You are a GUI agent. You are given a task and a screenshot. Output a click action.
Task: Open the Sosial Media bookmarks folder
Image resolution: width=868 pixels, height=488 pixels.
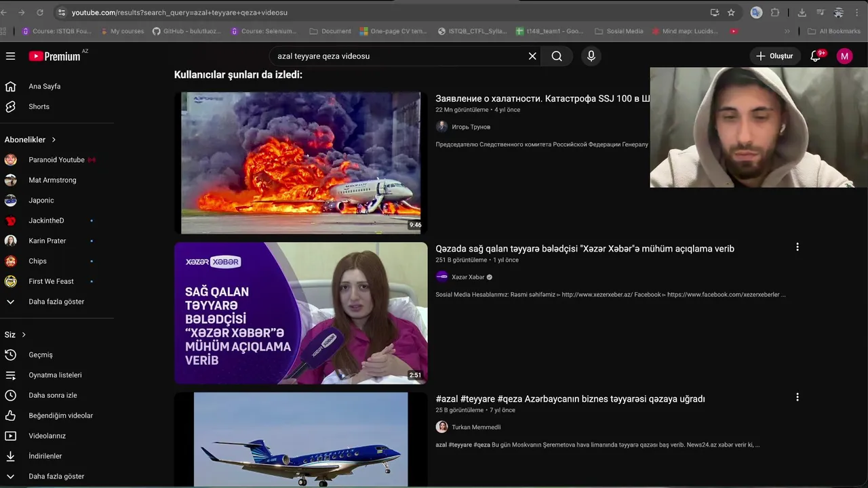click(x=618, y=31)
